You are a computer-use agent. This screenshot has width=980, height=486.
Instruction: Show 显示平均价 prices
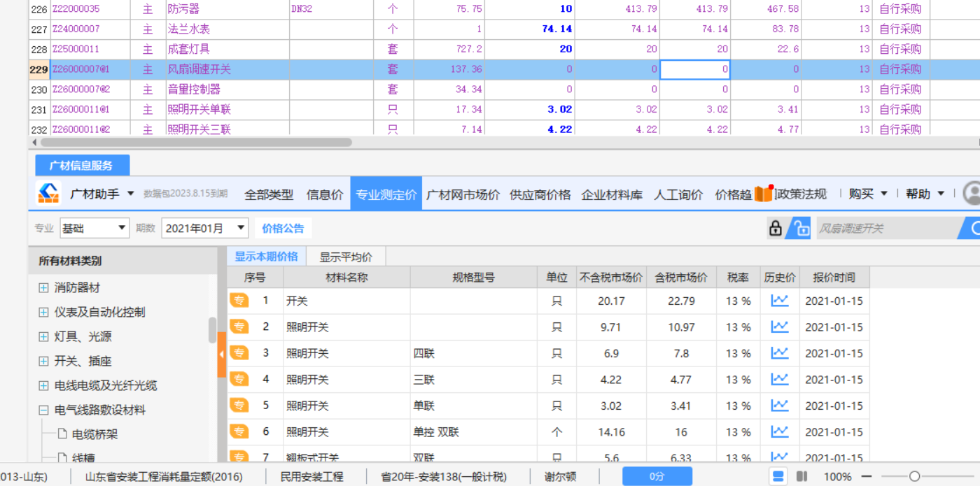coord(346,257)
